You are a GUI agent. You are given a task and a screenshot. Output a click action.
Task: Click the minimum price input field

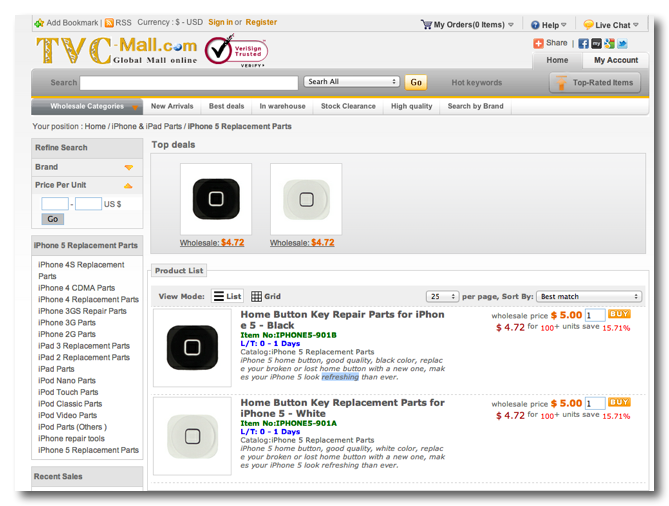[x=55, y=204]
